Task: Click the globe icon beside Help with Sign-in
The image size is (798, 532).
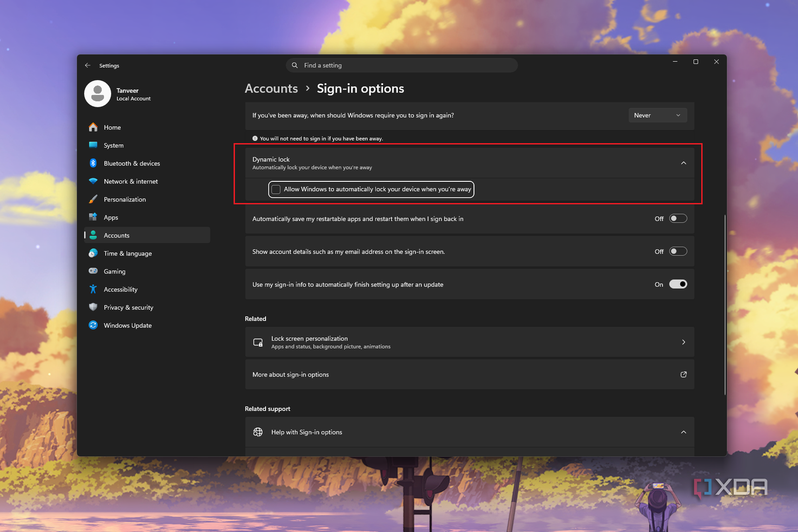Action: tap(258, 432)
